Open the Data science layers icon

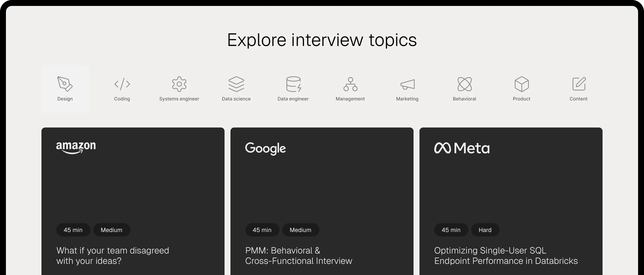click(x=236, y=84)
